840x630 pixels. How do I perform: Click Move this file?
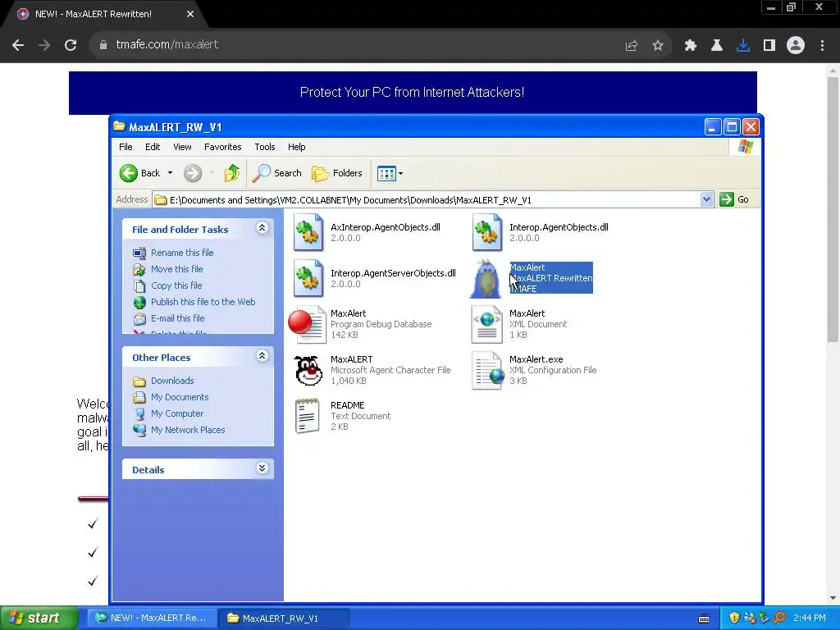pyautogui.click(x=177, y=269)
